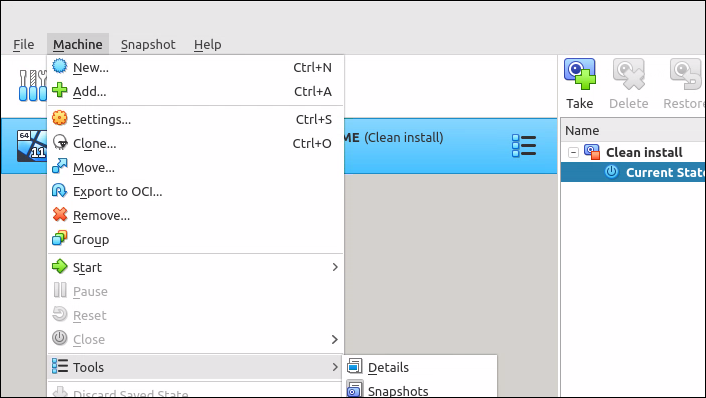The image size is (706, 398).
Task: Click the green Start arrow icon
Action: [x=59, y=267]
